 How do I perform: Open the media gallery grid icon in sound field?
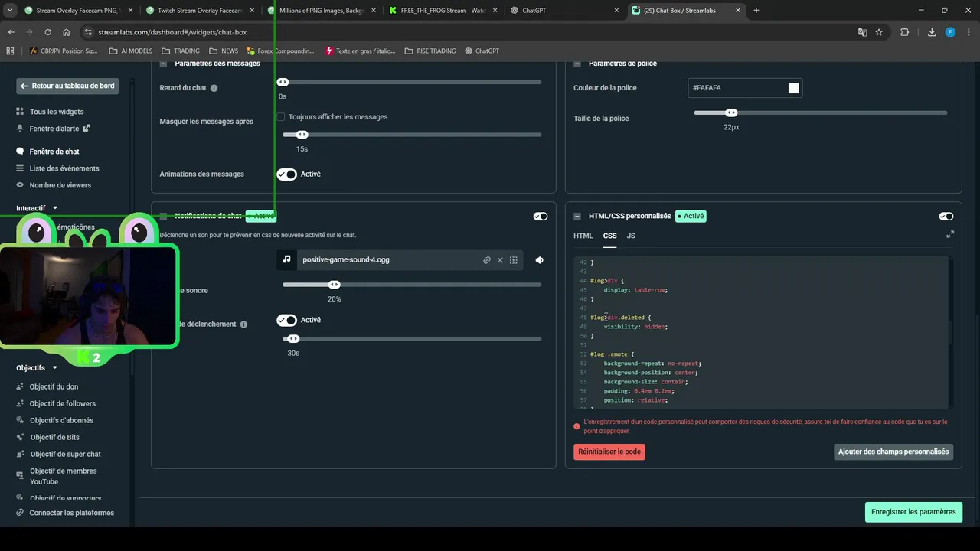point(514,260)
